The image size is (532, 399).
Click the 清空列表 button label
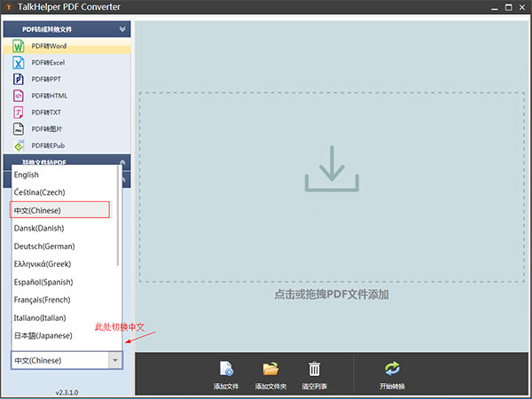pyautogui.click(x=314, y=387)
